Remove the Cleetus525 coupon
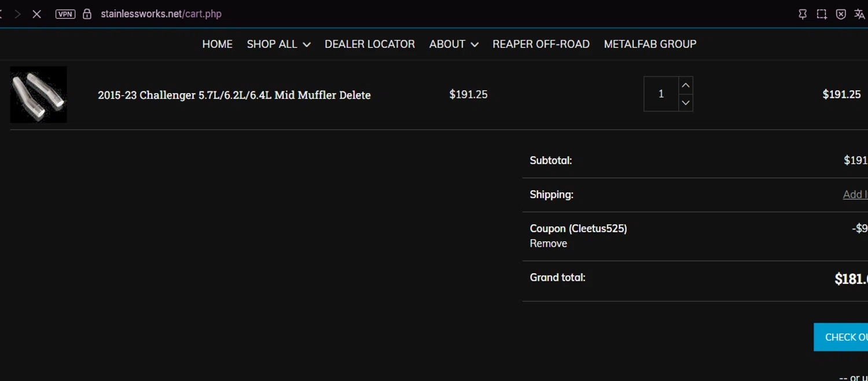This screenshot has height=381, width=868. (x=549, y=244)
